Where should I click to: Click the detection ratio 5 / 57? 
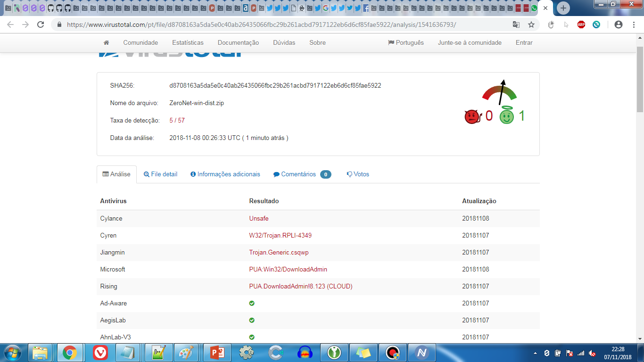tap(177, 120)
